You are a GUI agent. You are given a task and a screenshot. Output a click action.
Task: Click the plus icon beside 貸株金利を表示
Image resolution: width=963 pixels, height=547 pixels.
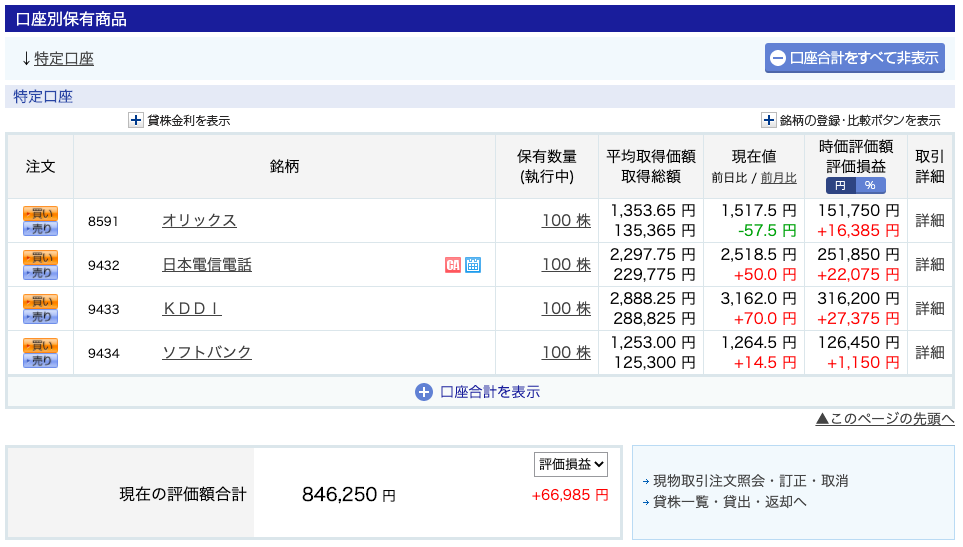click(x=136, y=120)
